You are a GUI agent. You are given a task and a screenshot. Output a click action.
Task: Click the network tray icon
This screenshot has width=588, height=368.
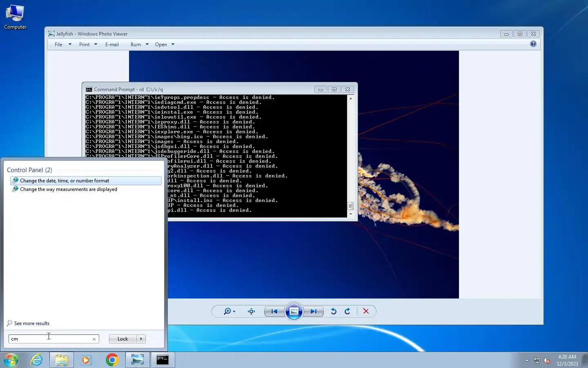pos(537,361)
